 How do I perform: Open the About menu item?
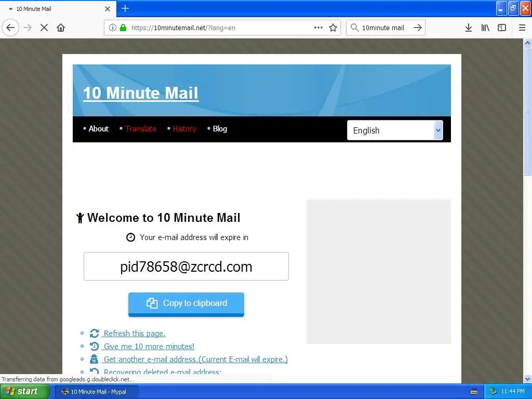[98, 129]
